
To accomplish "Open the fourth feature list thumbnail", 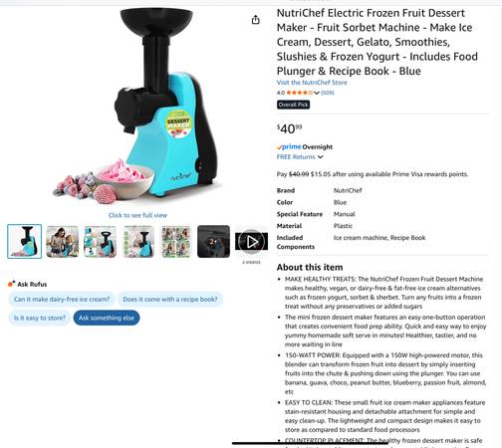I will 137,241.
